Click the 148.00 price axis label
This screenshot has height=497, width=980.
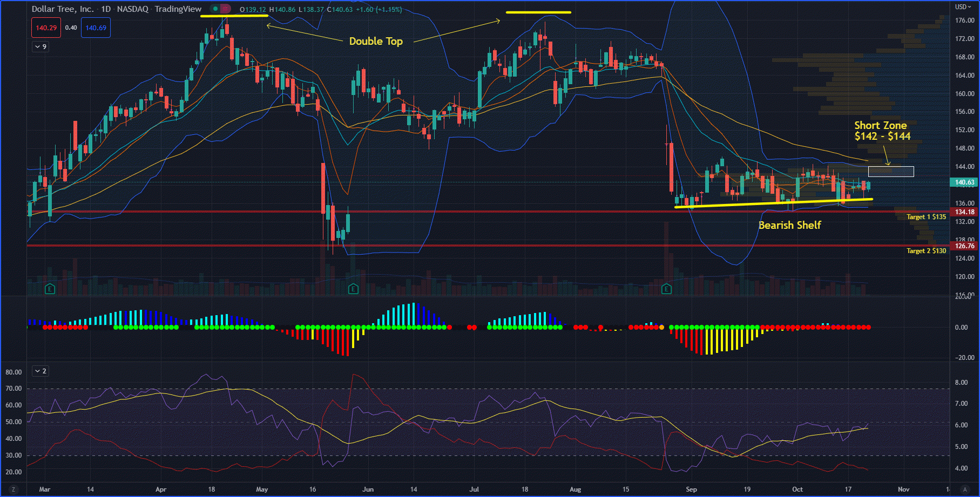964,148
